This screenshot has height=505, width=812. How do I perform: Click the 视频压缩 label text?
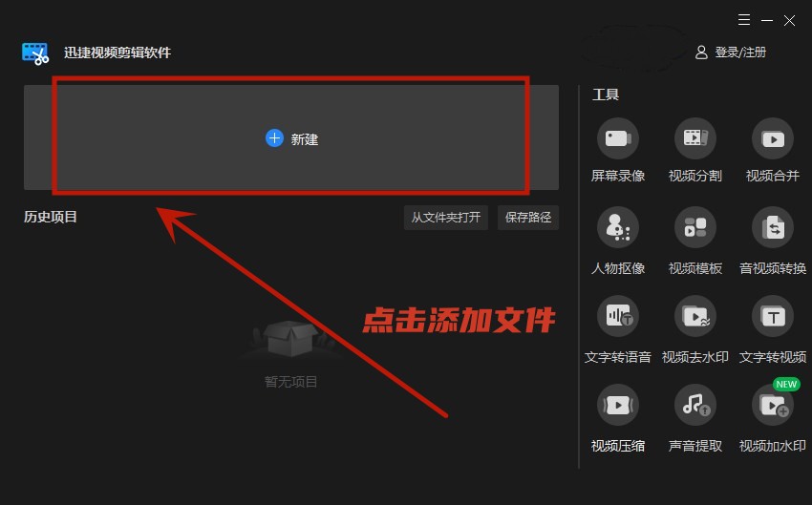point(618,446)
